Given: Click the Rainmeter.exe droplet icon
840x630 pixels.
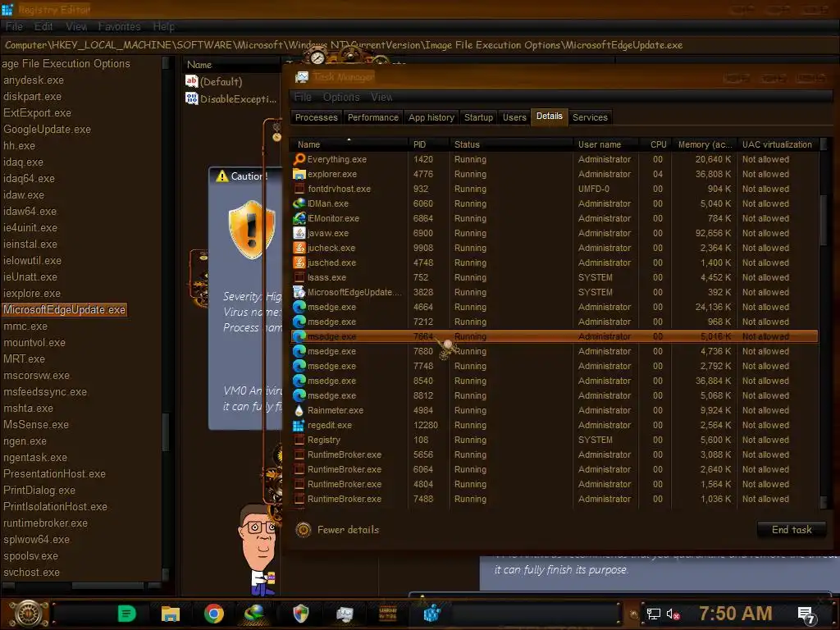Looking at the screenshot, I should 299,410.
